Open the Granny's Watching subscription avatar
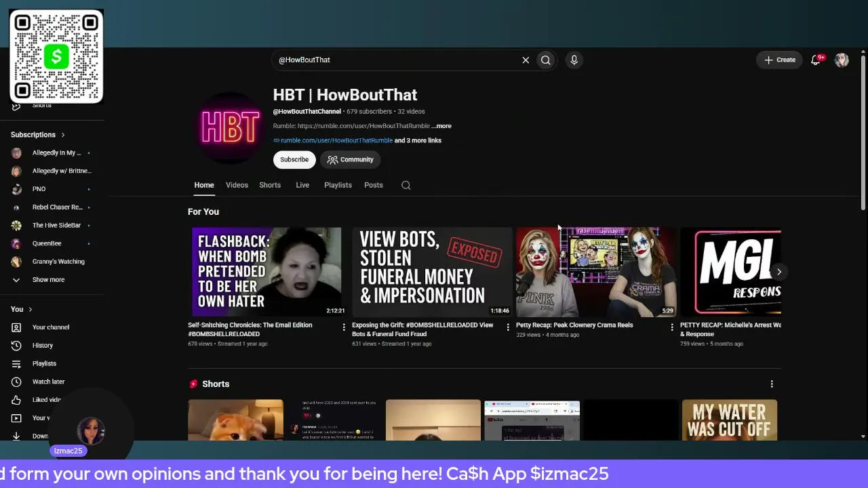The width and height of the screenshot is (868, 488). 17,262
